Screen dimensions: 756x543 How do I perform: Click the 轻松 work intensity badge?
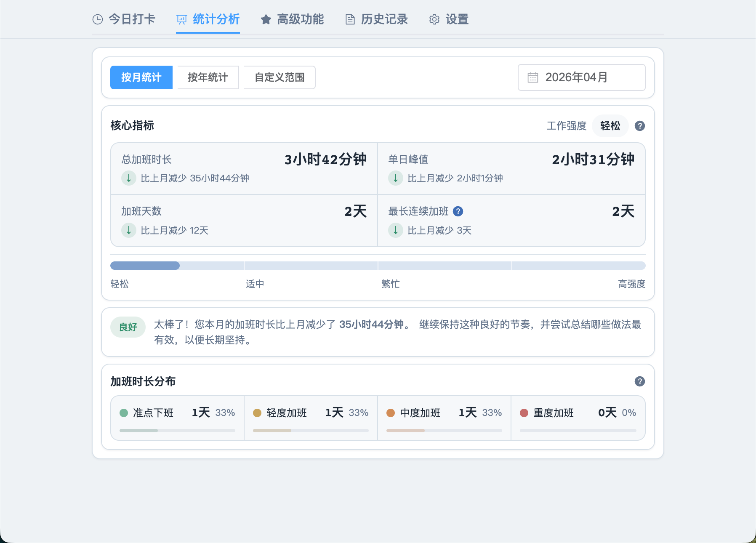coord(610,126)
